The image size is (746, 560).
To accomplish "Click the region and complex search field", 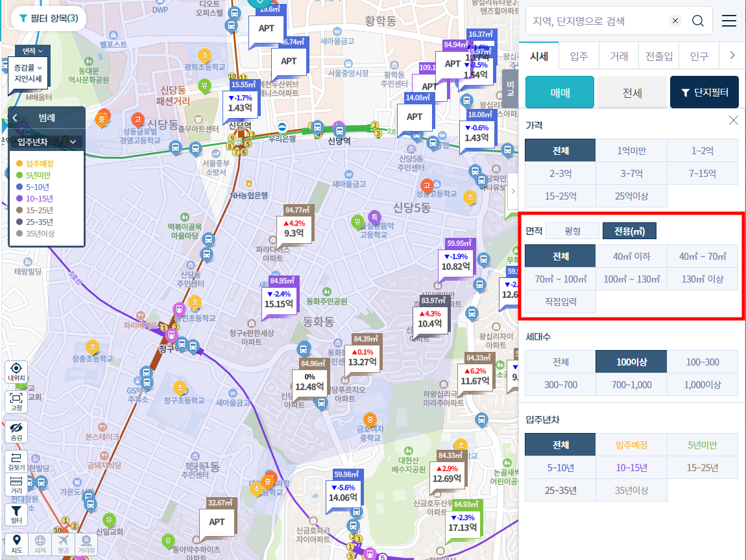I will tap(597, 21).
